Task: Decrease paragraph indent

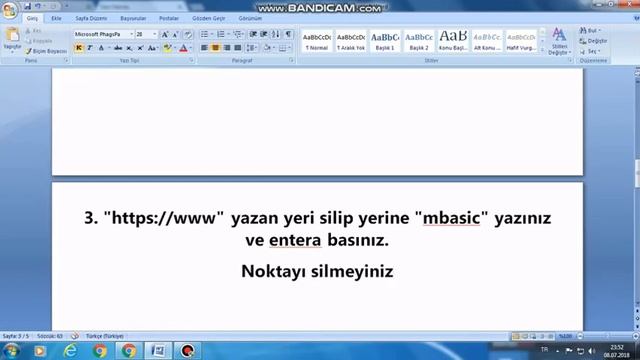Action: point(253,34)
